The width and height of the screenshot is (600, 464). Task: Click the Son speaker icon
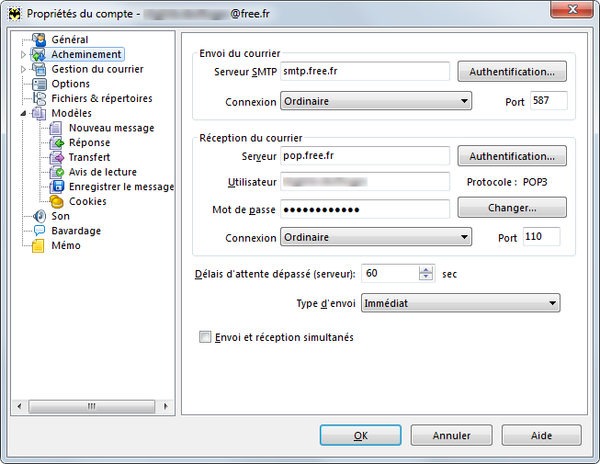click(x=39, y=216)
